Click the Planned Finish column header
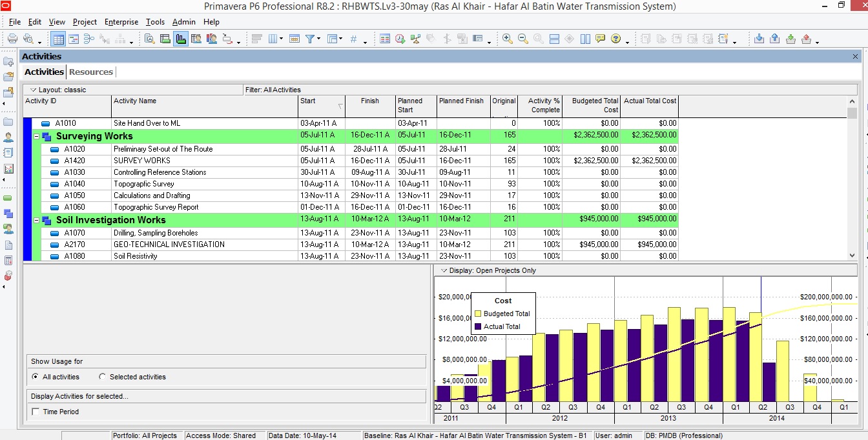The height and width of the screenshot is (440, 868). click(x=463, y=106)
